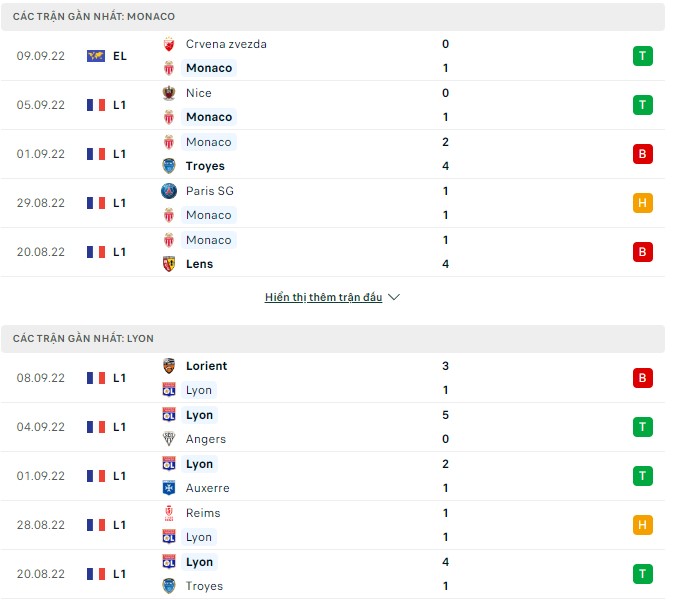The height and width of the screenshot is (600, 673).
Task: Click the Reims club crest icon
Action: tap(169, 513)
